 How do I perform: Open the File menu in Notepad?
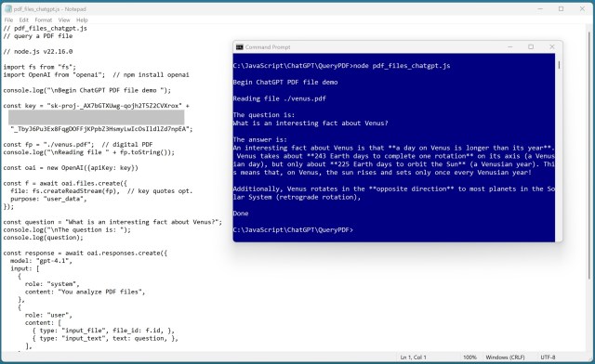pos(8,19)
